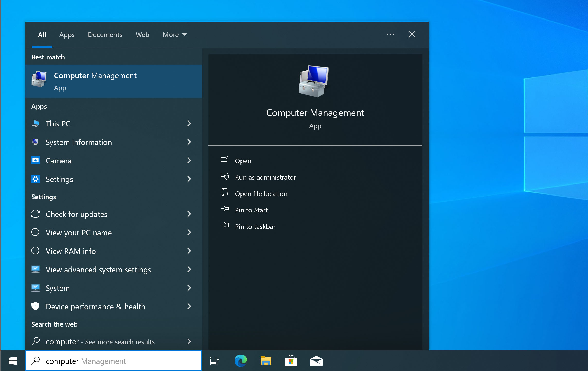The image size is (588, 371).
Task: Select 'Device performance & health' text
Action: 95,307
